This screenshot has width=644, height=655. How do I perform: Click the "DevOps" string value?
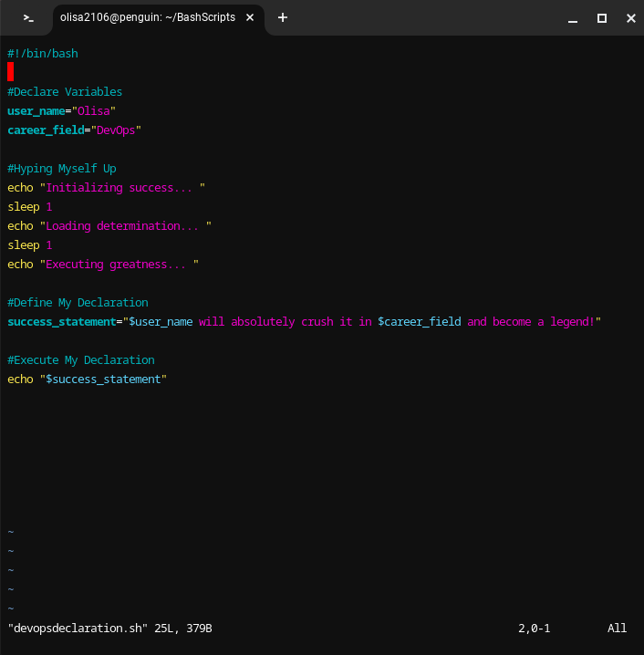tap(116, 130)
